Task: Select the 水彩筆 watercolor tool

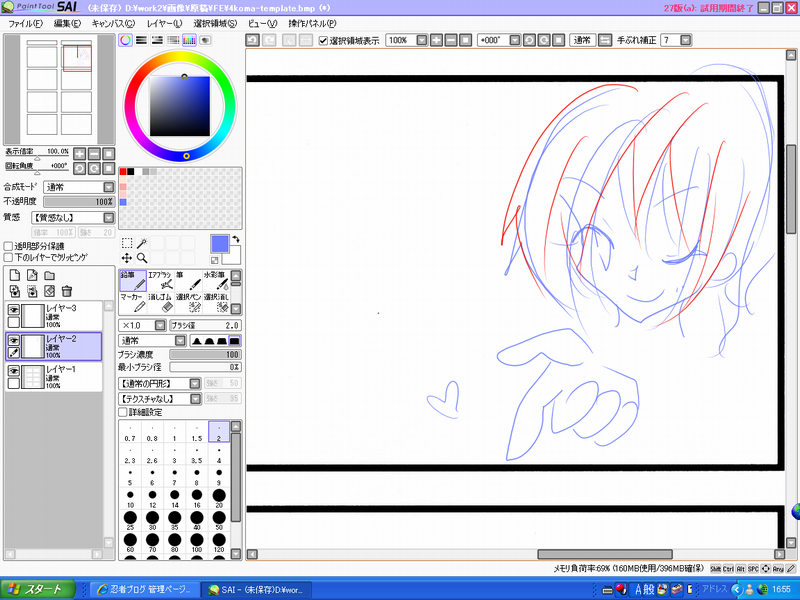Action: (x=216, y=281)
